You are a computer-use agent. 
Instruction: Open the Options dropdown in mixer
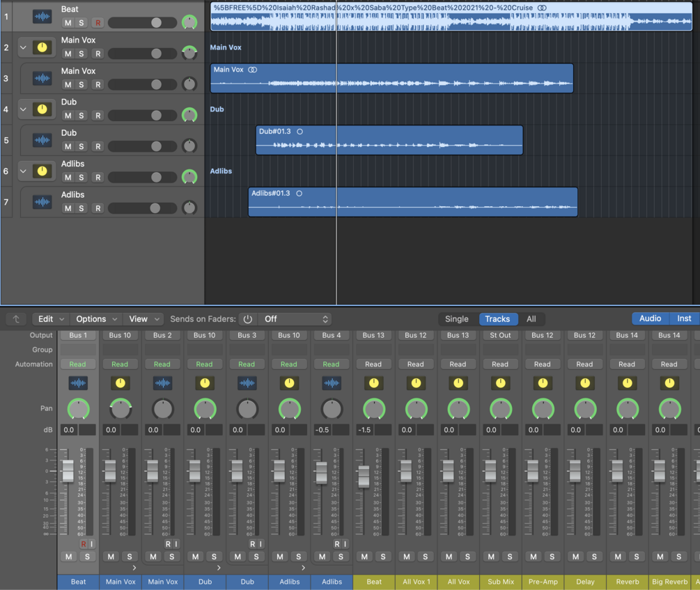tap(96, 319)
